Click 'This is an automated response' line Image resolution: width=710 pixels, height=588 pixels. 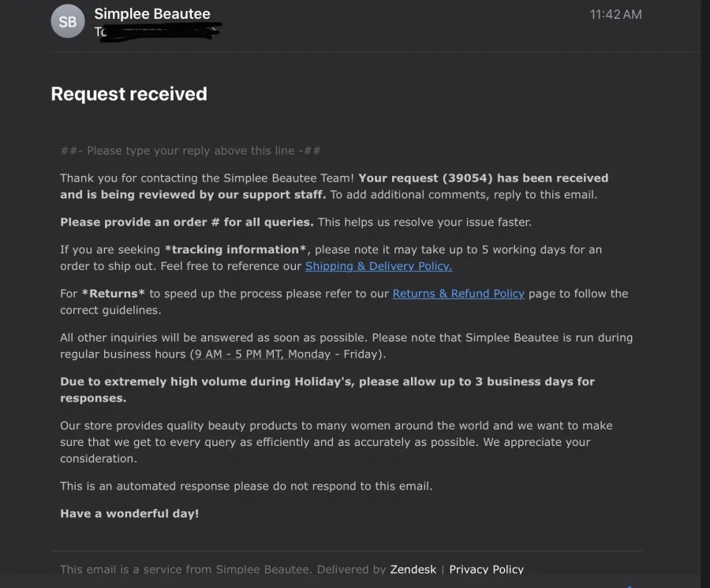pyautogui.click(x=246, y=486)
